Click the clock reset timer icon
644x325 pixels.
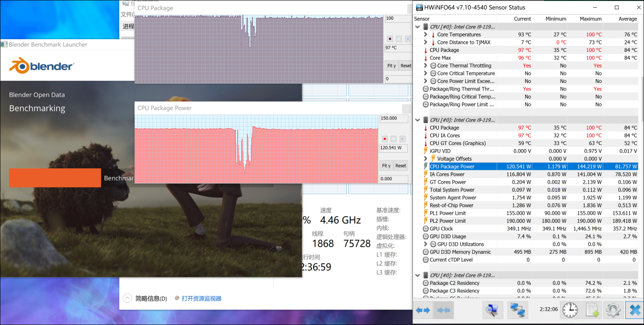pos(570,309)
